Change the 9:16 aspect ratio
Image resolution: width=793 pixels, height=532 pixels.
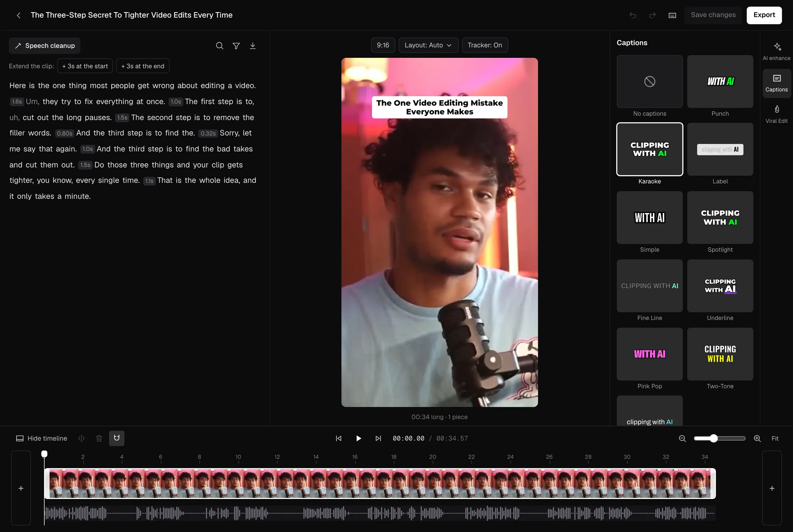(383, 45)
